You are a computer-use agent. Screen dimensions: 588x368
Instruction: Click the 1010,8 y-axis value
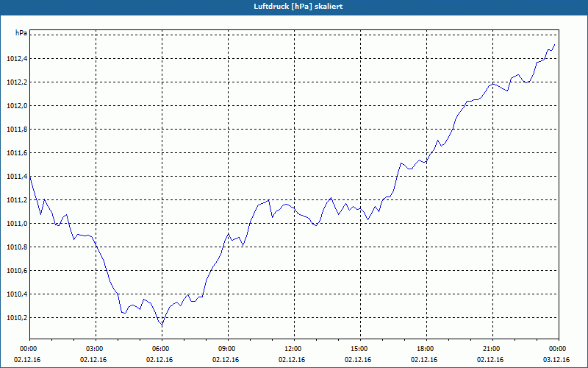(17, 247)
